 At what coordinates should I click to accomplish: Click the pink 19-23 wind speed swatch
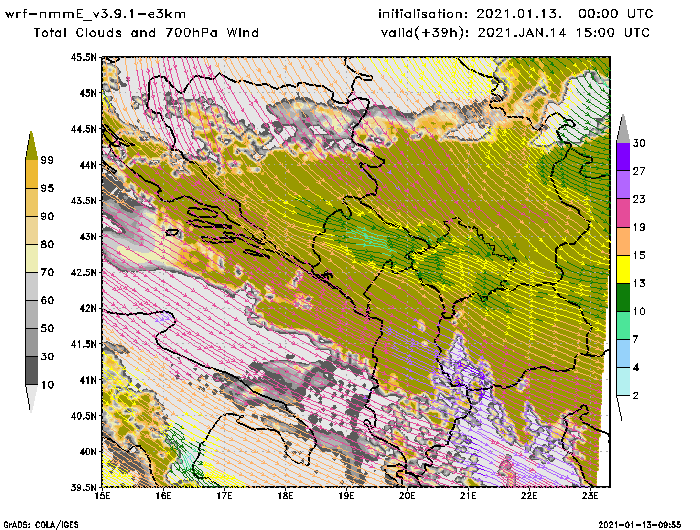(623, 213)
